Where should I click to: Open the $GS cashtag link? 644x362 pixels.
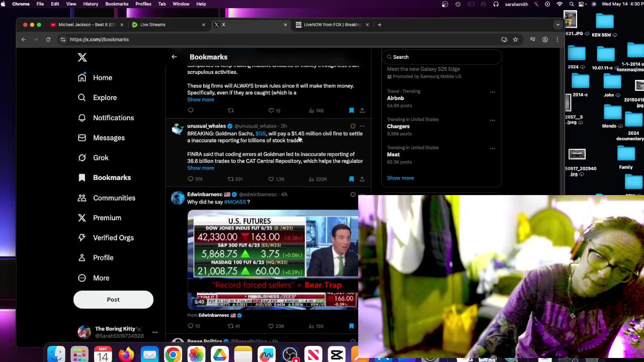[260, 134]
